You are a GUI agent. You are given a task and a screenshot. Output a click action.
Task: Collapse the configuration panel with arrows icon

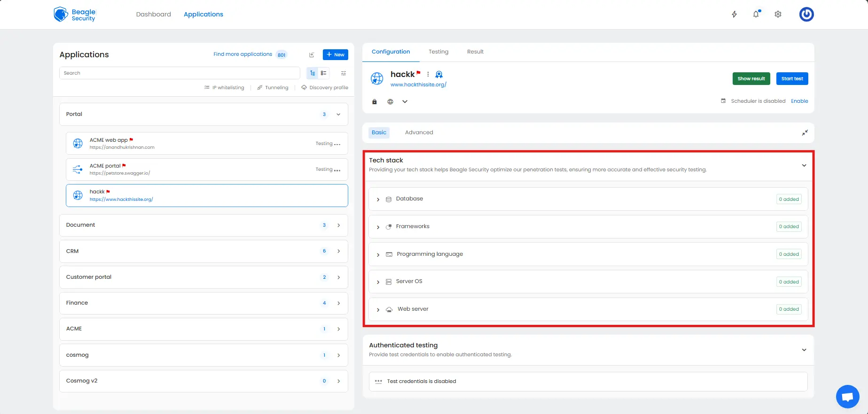pyautogui.click(x=805, y=133)
